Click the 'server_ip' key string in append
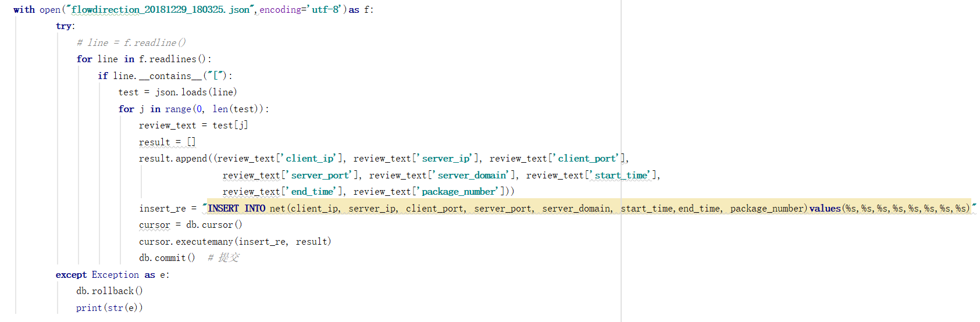Screen dimensions: 980x322 446,159
